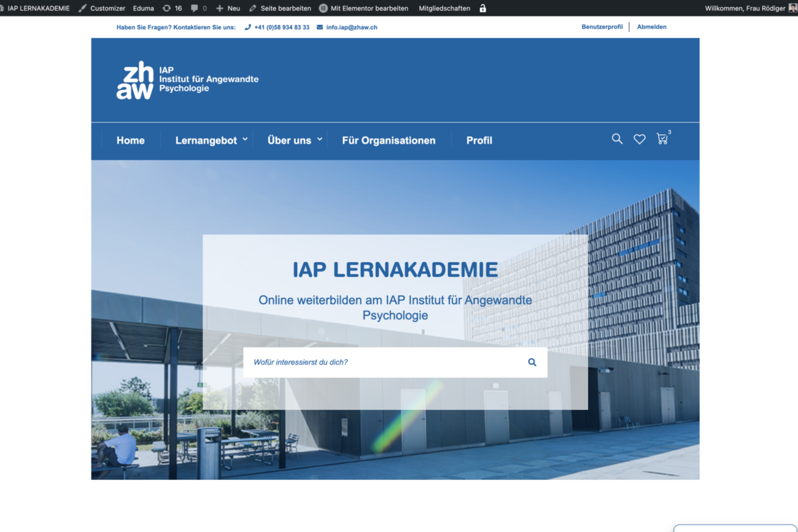The image size is (798, 532).
Task: Click the user avatar next to Frau Rödiger
Action: tap(792, 8)
